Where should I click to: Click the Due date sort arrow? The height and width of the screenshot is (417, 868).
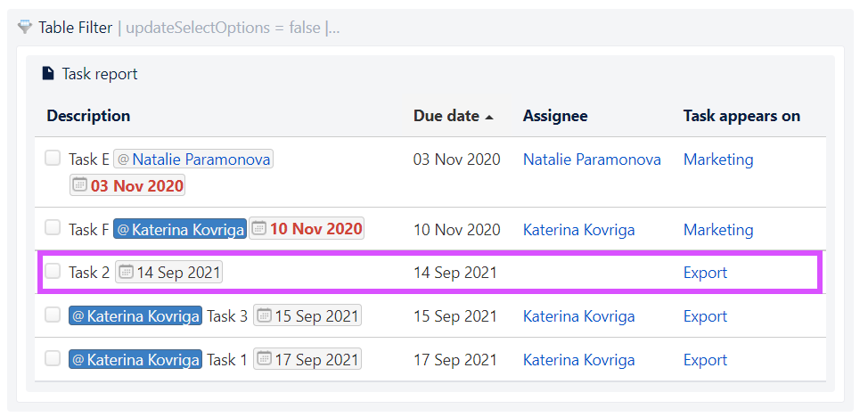(488, 117)
